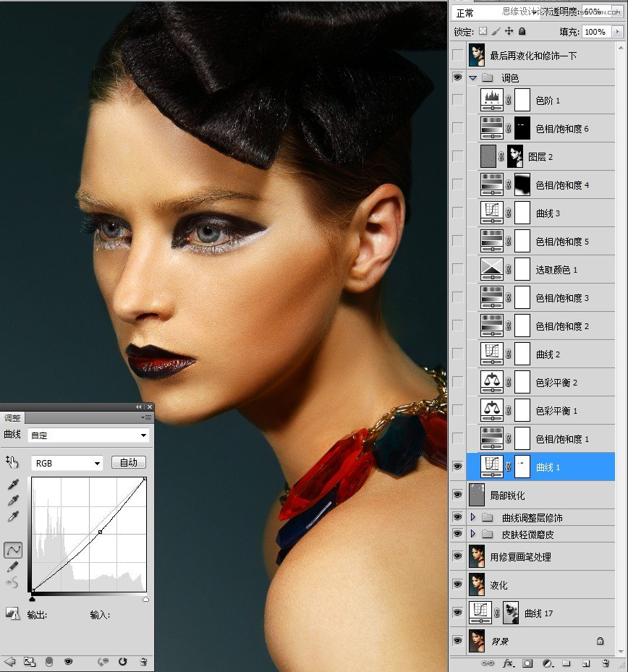Image resolution: width=628 pixels, height=672 pixels.
Task: Switch to the 调整 tab
Action: [x=12, y=417]
